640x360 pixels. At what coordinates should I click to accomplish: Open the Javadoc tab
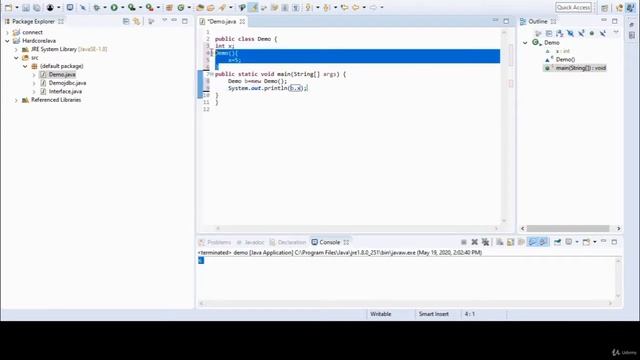pyautogui.click(x=250, y=242)
